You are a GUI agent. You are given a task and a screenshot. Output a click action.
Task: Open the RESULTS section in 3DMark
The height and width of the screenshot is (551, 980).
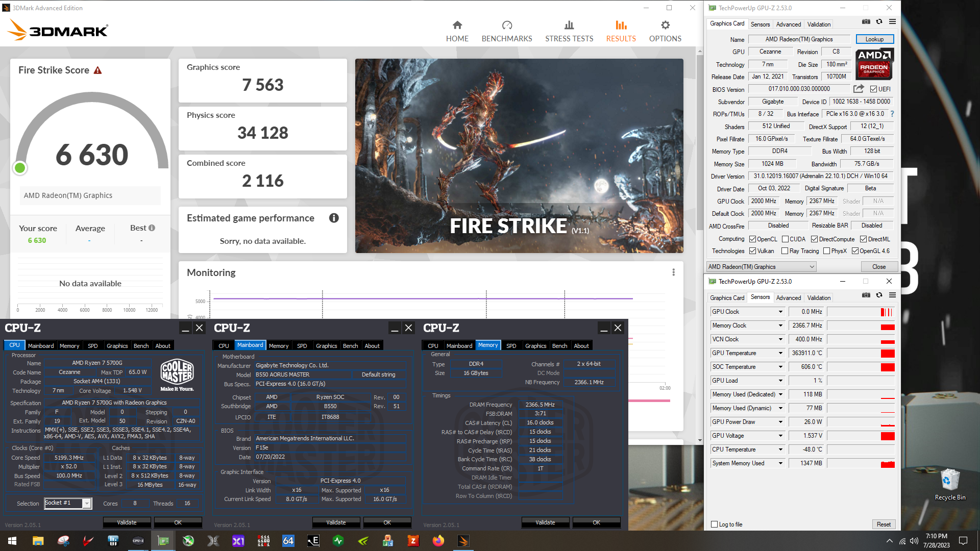coord(621,32)
